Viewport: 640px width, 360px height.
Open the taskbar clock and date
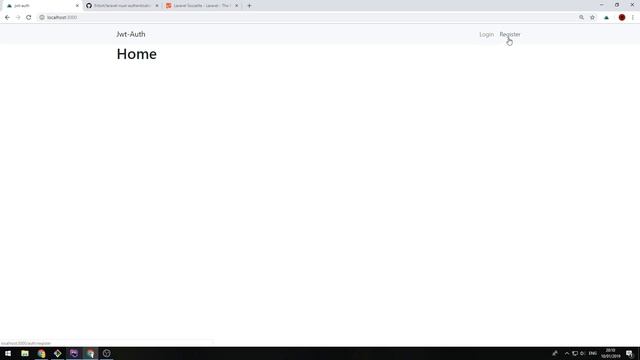(x=610, y=353)
